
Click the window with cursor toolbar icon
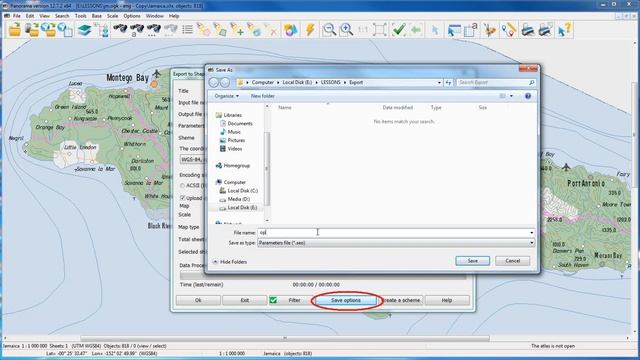pyautogui.click(x=453, y=30)
